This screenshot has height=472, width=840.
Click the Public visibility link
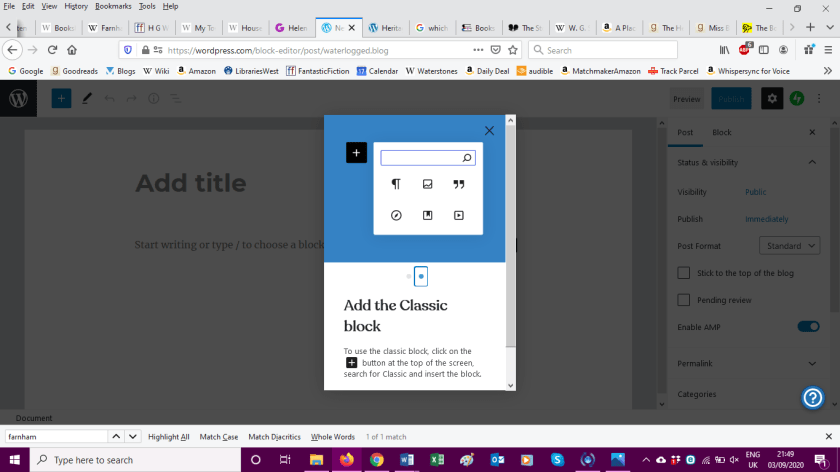[x=756, y=192]
